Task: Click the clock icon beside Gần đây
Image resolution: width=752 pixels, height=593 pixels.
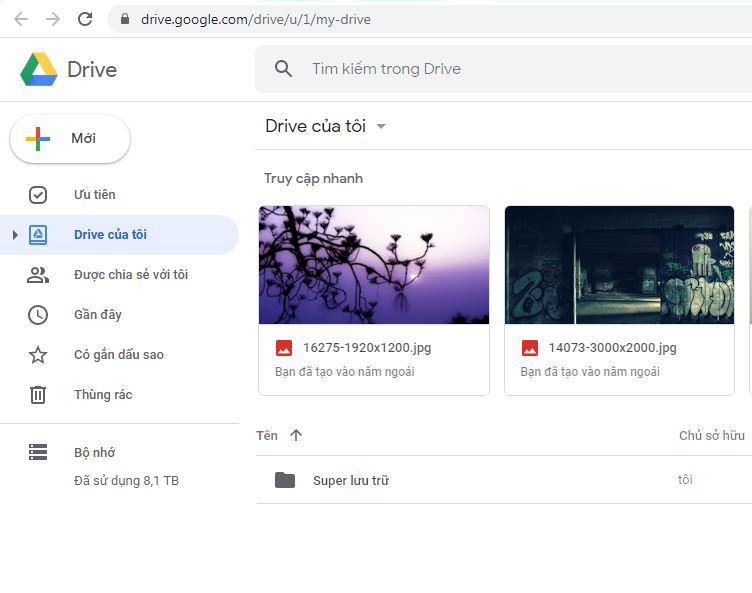Action: (x=38, y=315)
